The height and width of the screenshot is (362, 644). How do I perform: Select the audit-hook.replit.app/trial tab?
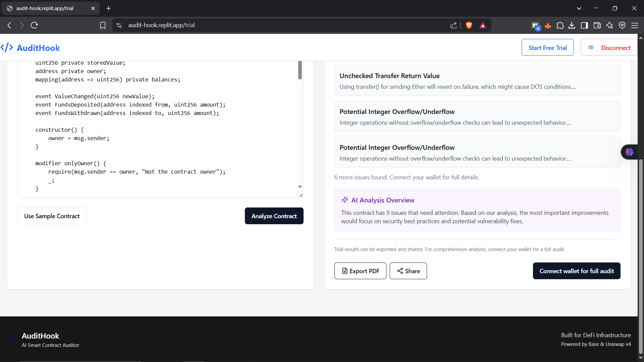click(50, 8)
